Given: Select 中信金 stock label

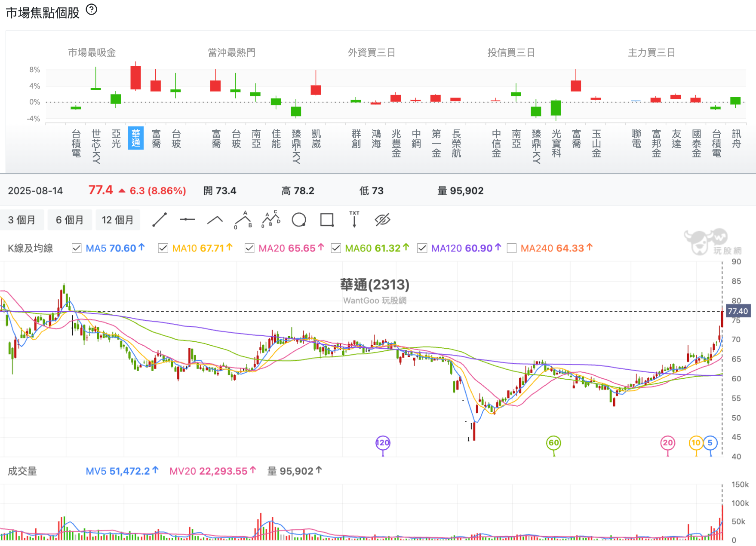Looking at the screenshot, I should (496, 143).
